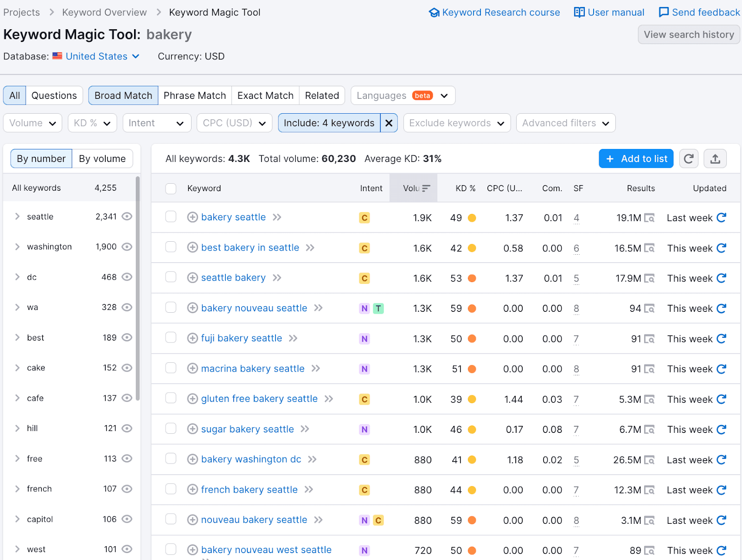Open the bakery nouveau west seattle keyword
Screen dimensions: 742x560
[266, 550]
